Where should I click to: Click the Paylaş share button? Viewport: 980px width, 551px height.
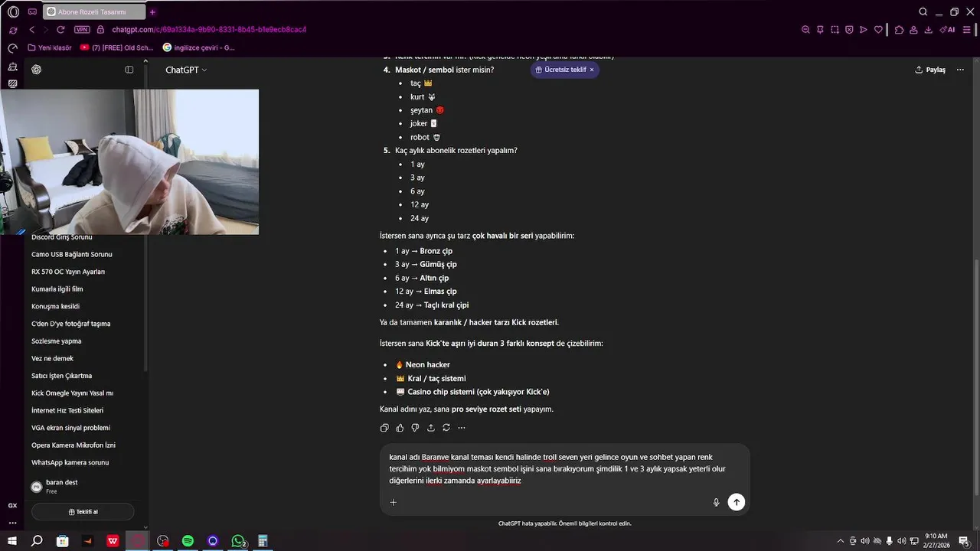tap(930, 70)
